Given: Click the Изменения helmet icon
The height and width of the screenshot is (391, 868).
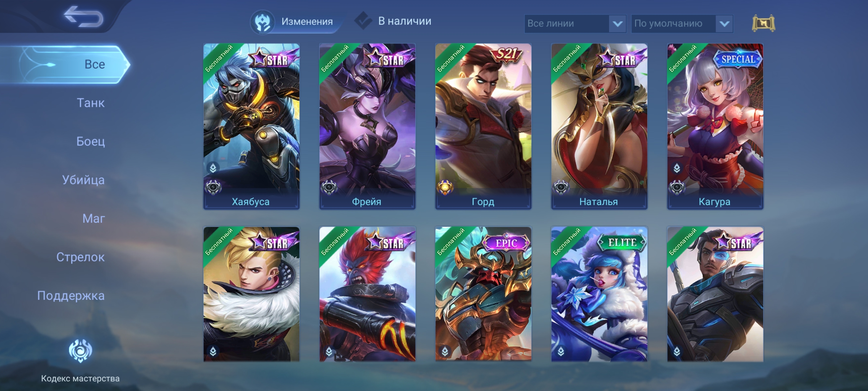Looking at the screenshot, I should click(262, 22).
